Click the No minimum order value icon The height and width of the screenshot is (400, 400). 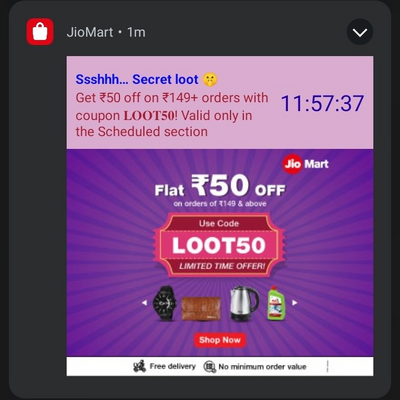pos(210,367)
